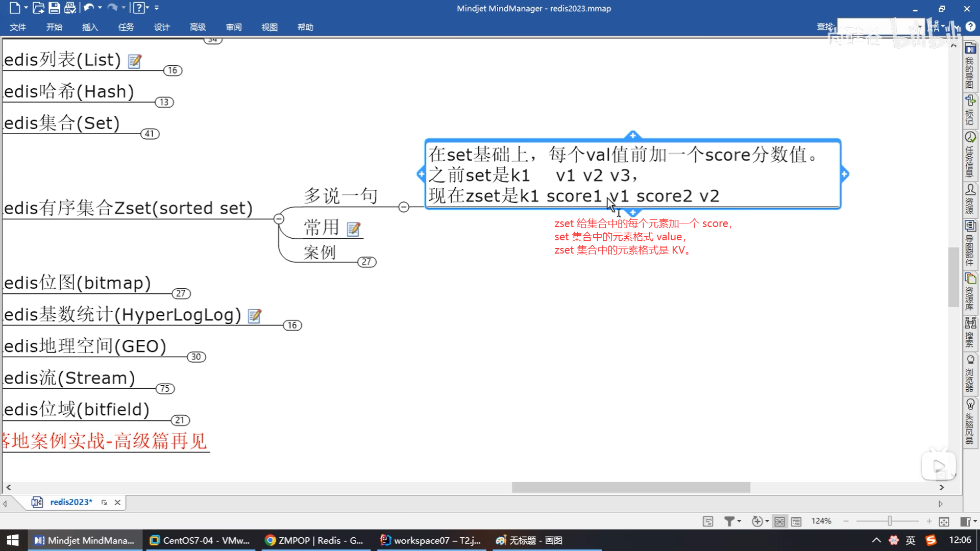Toggle the map view button in status bar
Screen dimensions: 980x551
click(x=779, y=521)
